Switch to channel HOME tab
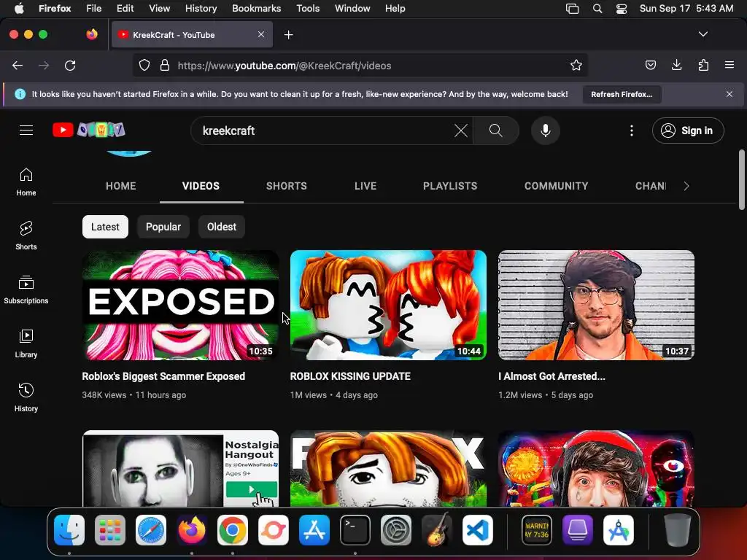 click(x=121, y=186)
